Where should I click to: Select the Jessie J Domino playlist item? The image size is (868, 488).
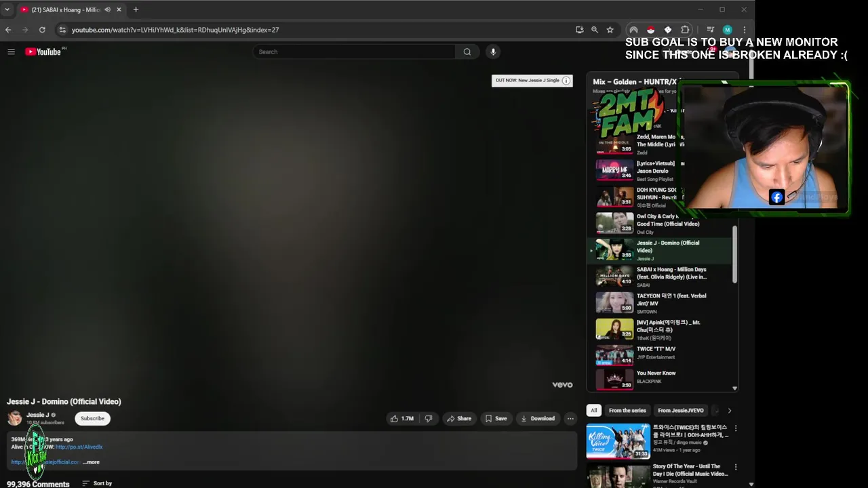pyautogui.click(x=659, y=250)
